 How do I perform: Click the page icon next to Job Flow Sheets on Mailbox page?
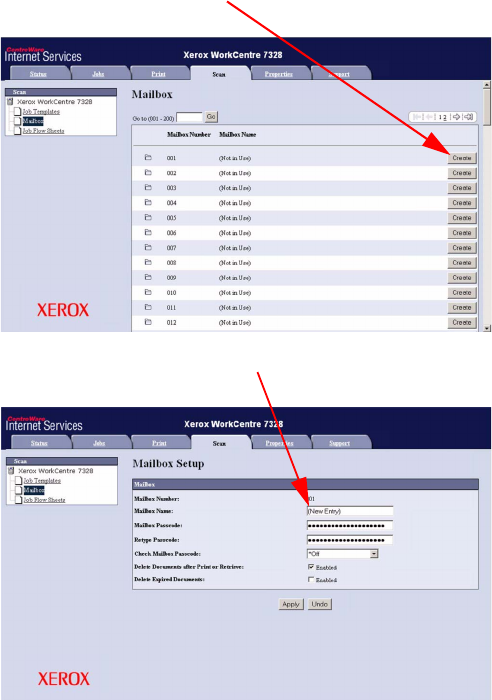(17, 130)
